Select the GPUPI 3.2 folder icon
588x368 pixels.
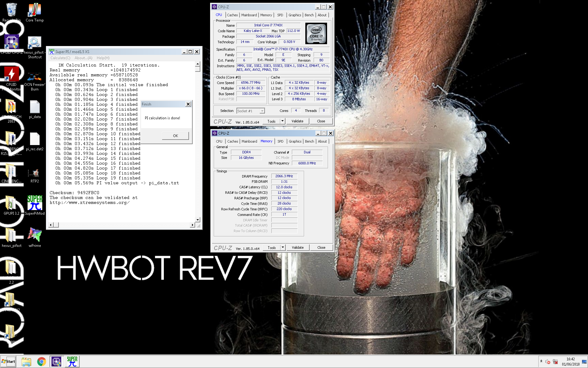(x=11, y=205)
